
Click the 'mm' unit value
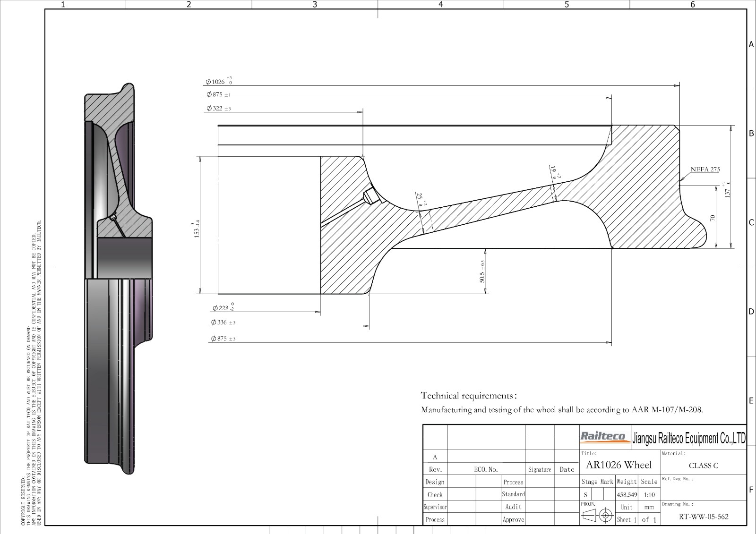click(x=649, y=507)
